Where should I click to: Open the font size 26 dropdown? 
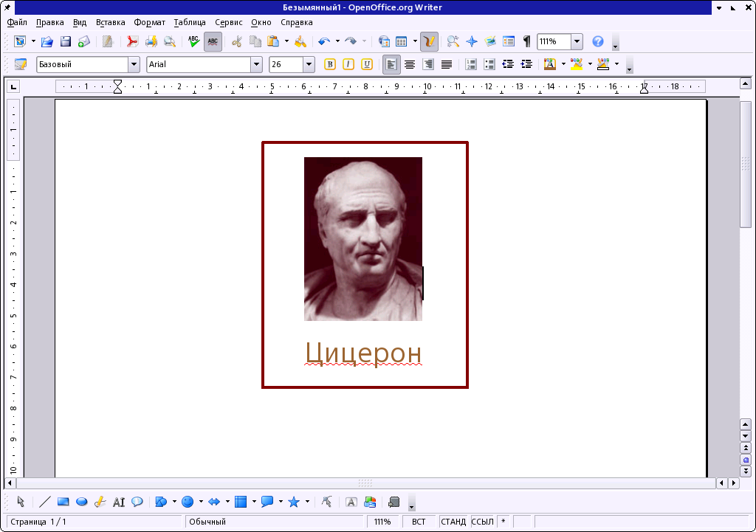click(309, 64)
